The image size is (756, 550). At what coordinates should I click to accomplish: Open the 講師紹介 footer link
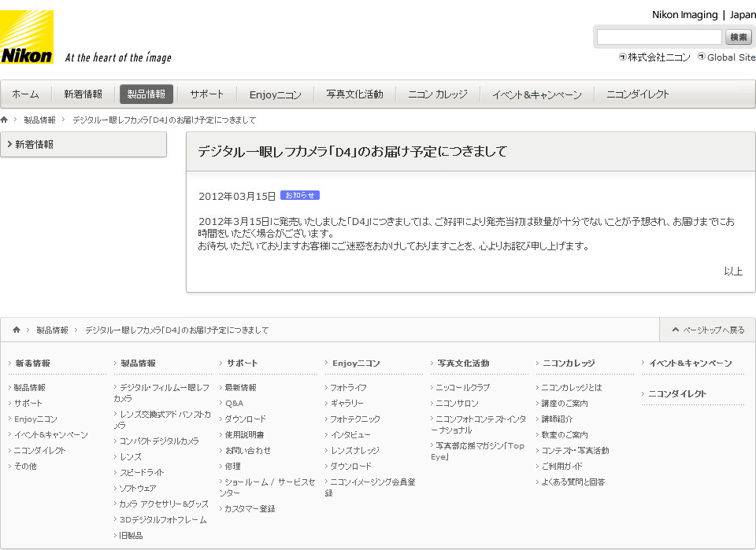point(557,419)
